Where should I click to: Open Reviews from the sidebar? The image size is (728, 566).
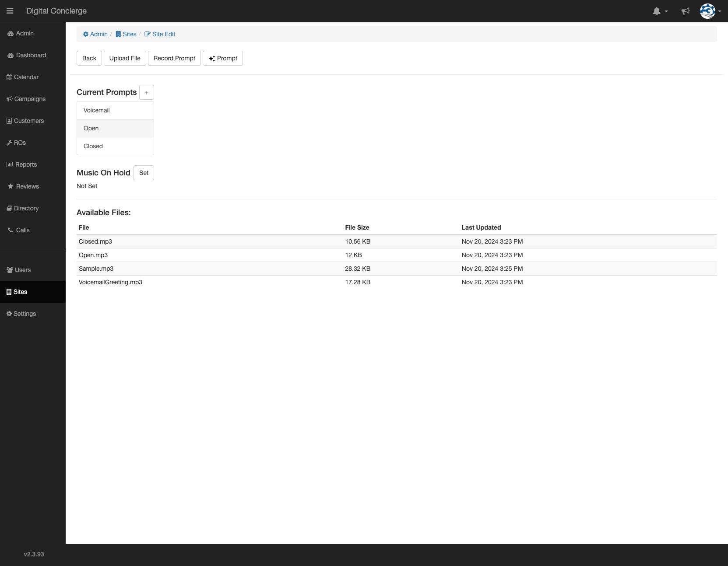tap(33, 186)
